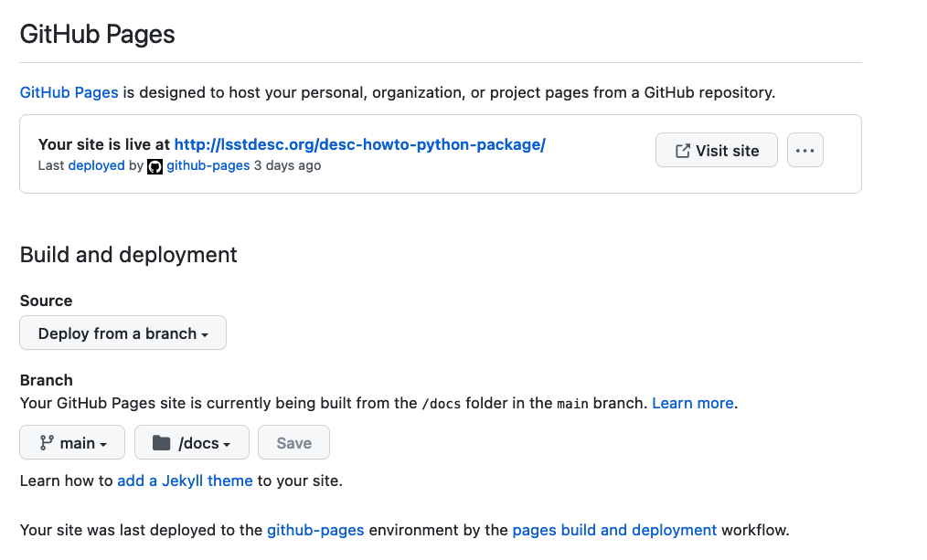Open the github-pages user link beside avatar
This screenshot has width=927, height=560.
[208, 166]
